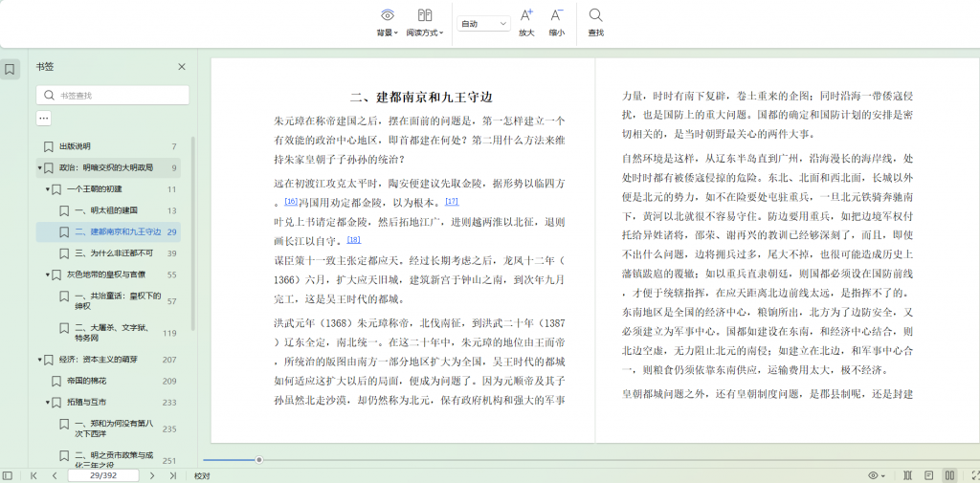Viewport: 980px width, 483px height.
Task: Open the 自动 zoom level dropdown
Action: pyautogui.click(x=483, y=24)
